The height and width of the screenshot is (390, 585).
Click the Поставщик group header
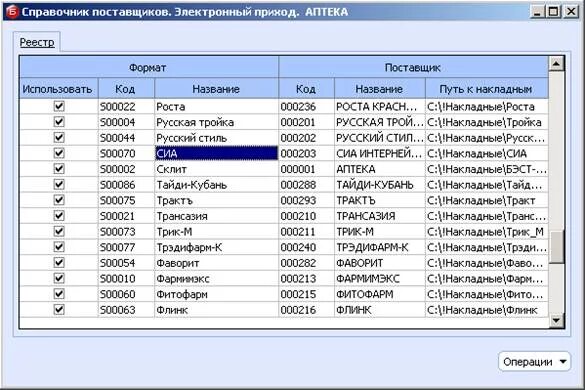click(413, 68)
